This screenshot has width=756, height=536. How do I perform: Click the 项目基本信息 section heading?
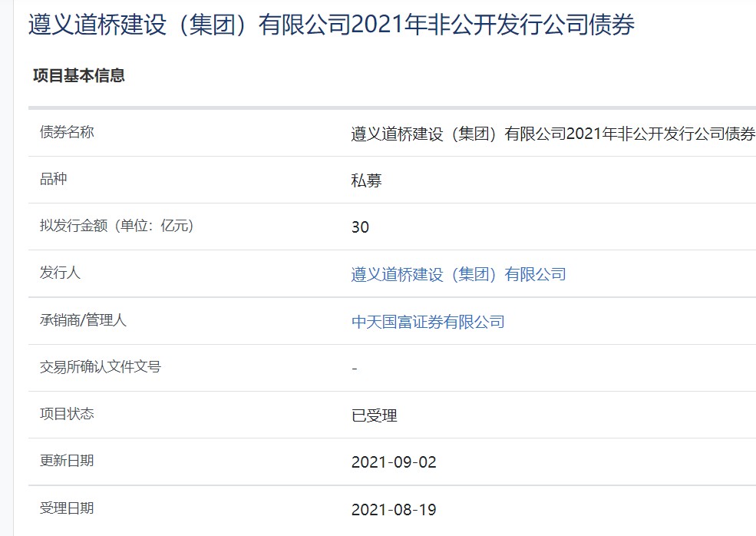pyautogui.click(x=79, y=75)
